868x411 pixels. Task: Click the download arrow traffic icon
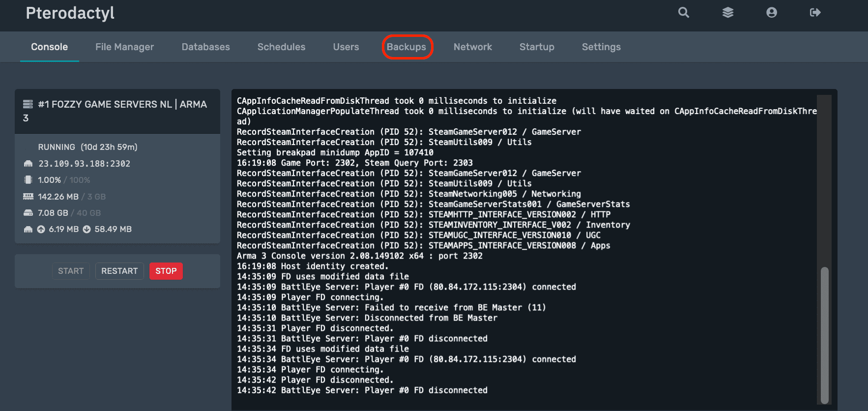(x=87, y=229)
